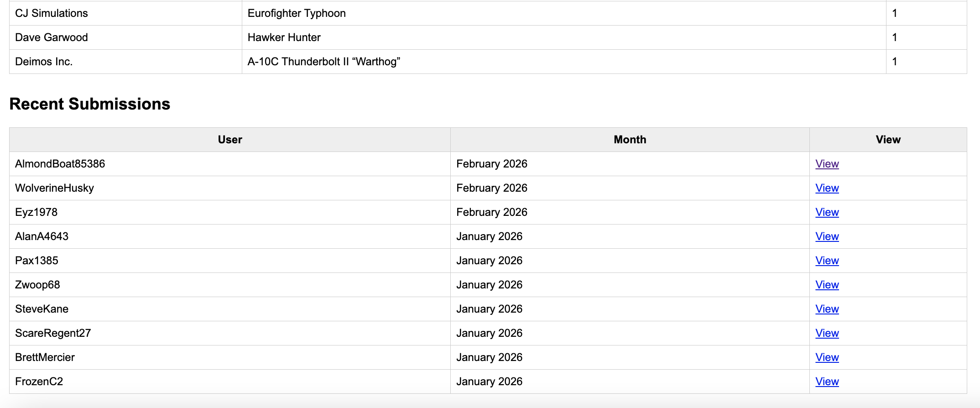Open the View link for AlmondBoat85386
Viewport: 980px width, 408px height.
pyautogui.click(x=827, y=164)
